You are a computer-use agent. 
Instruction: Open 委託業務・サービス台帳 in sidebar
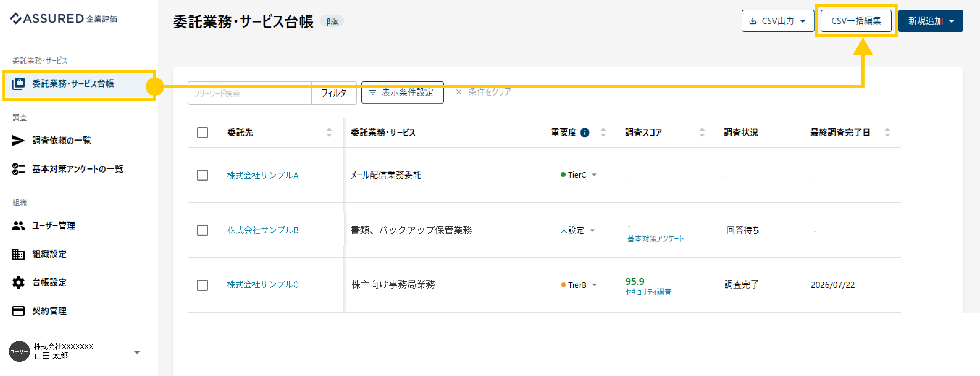click(x=79, y=84)
